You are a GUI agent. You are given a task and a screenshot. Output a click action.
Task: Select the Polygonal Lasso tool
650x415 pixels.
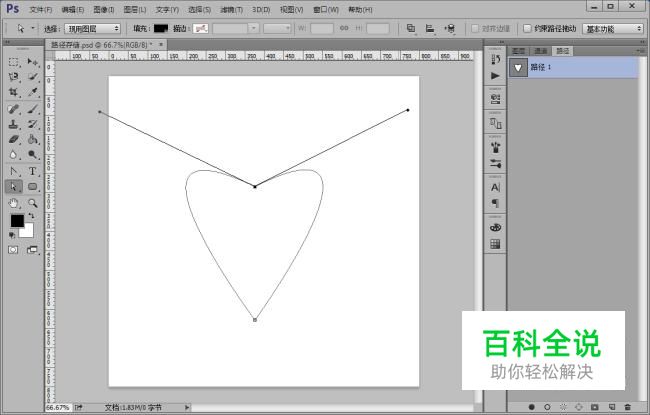[x=13, y=77]
